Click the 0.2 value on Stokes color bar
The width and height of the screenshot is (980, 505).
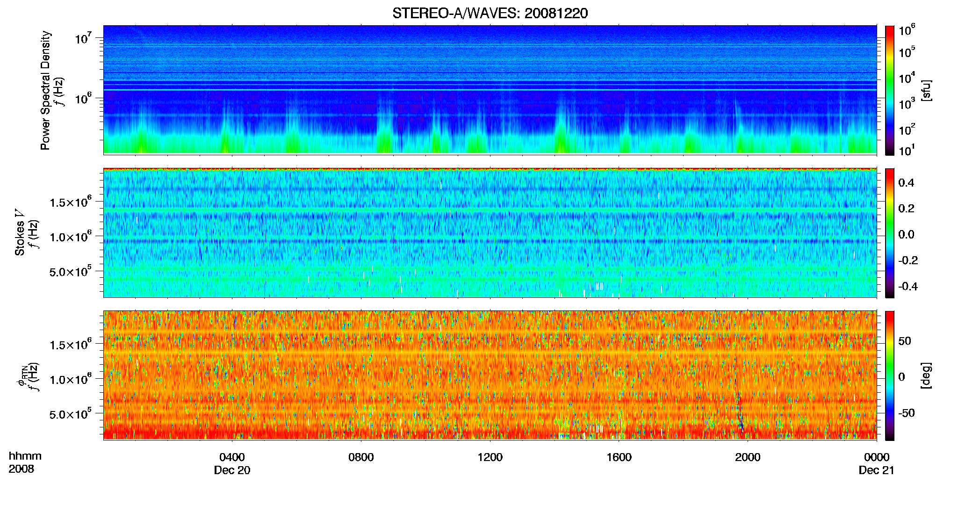[906, 209]
